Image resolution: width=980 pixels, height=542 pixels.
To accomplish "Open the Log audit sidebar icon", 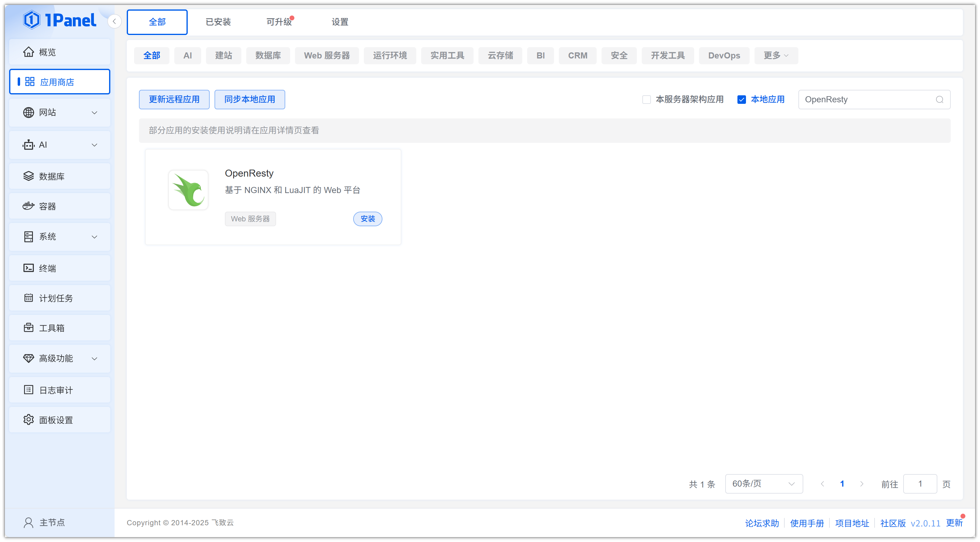I will (29, 390).
